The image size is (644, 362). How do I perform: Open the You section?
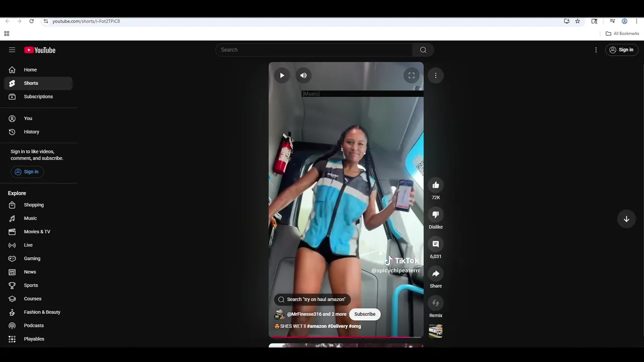pyautogui.click(x=38, y=118)
